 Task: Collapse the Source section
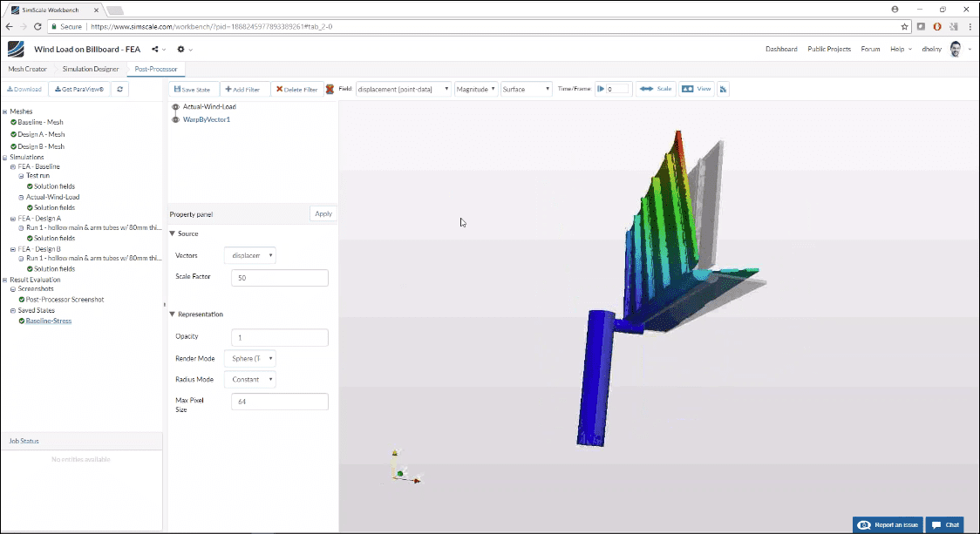(x=173, y=233)
